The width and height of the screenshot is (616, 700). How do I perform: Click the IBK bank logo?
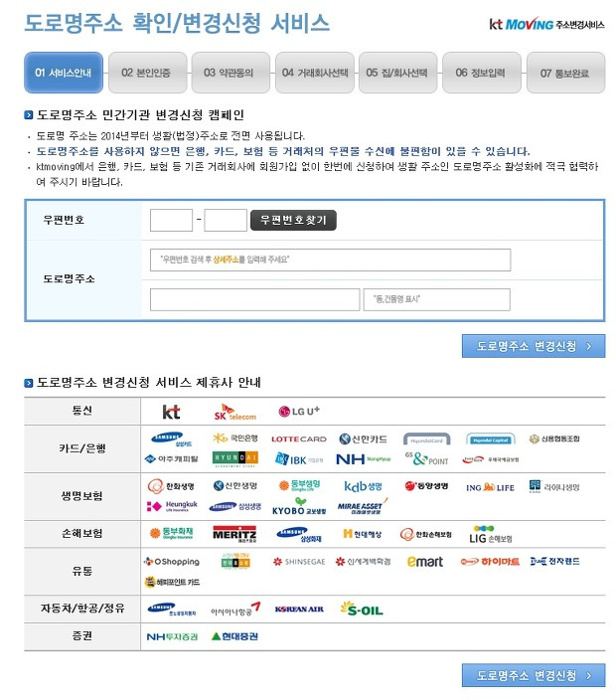pos(299,459)
